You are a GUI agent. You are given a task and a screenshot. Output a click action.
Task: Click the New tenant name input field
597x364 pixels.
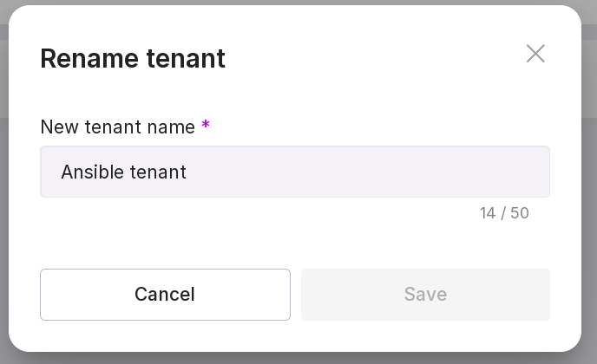(x=295, y=172)
